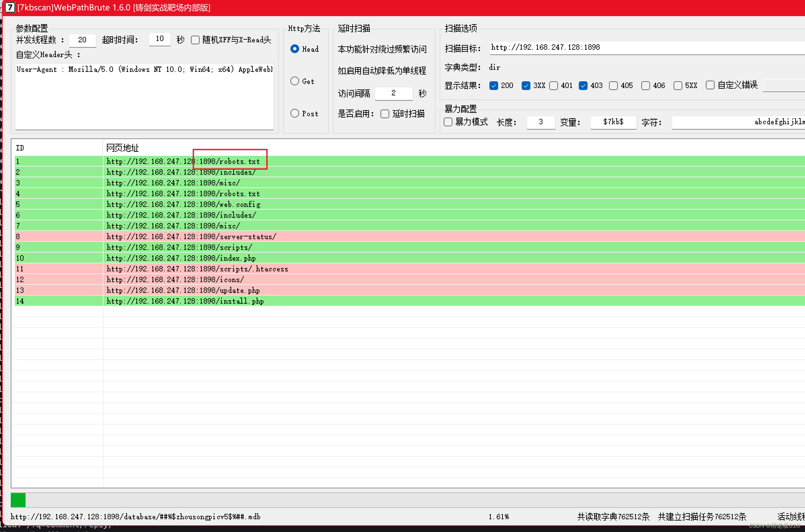Uncheck the 3XX result filter checkbox
Image resolution: width=805 pixels, height=532 pixels.
point(526,86)
